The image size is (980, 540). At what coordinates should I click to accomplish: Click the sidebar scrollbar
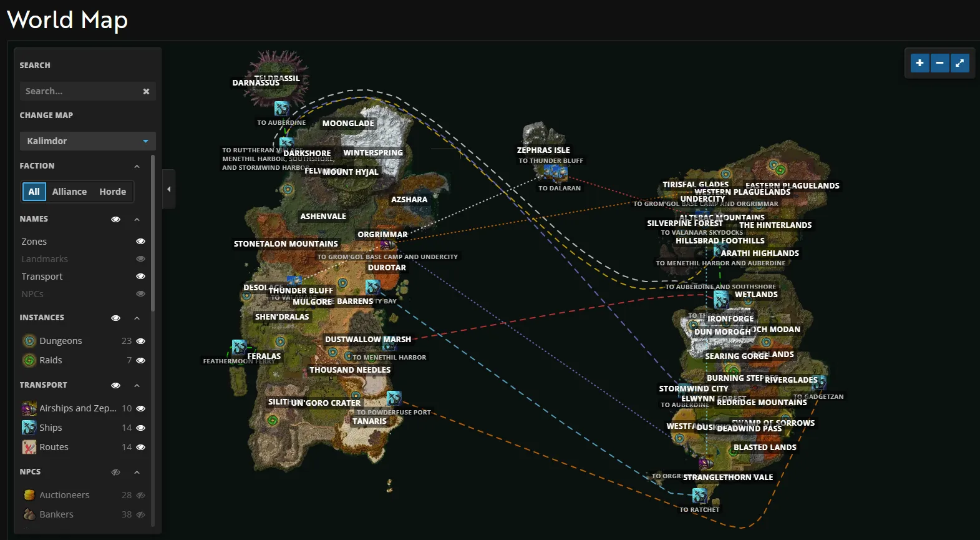[153, 233]
